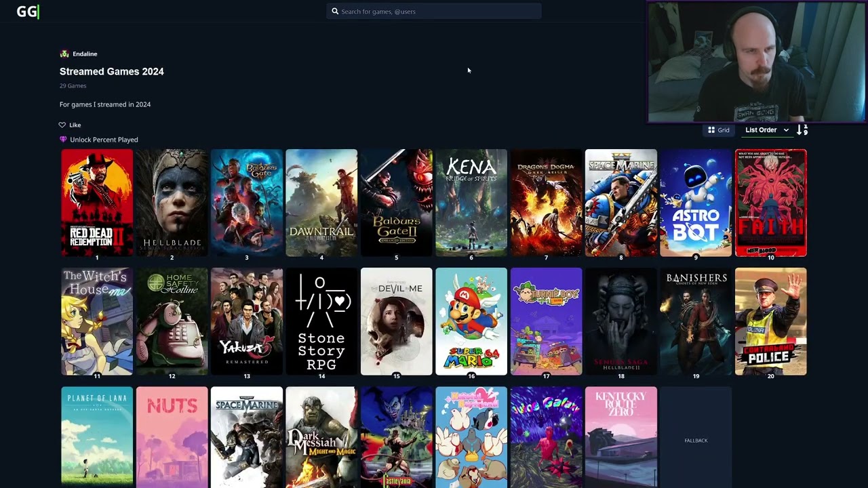868x488 pixels.
Task: Toggle the sort direction icon
Action: point(802,129)
